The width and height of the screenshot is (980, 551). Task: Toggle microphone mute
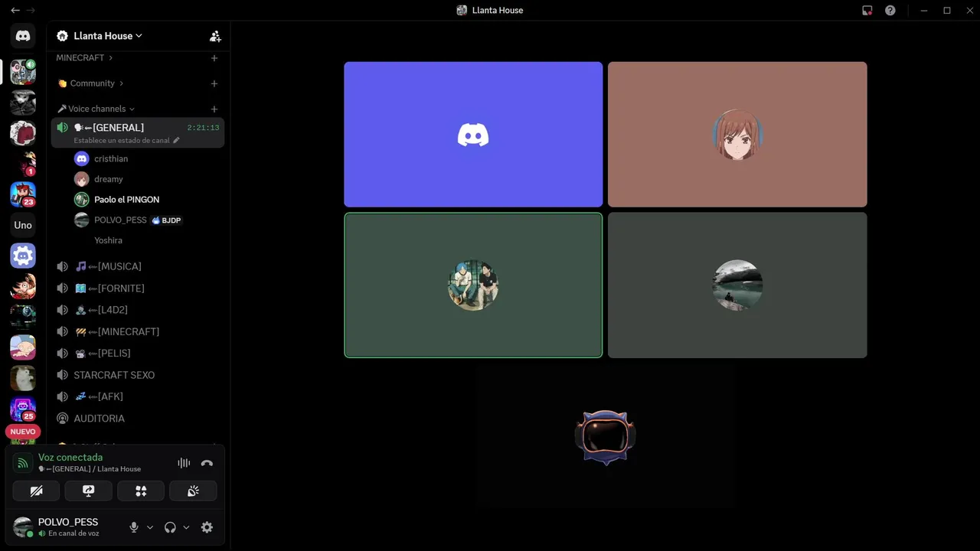[x=134, y=527]
